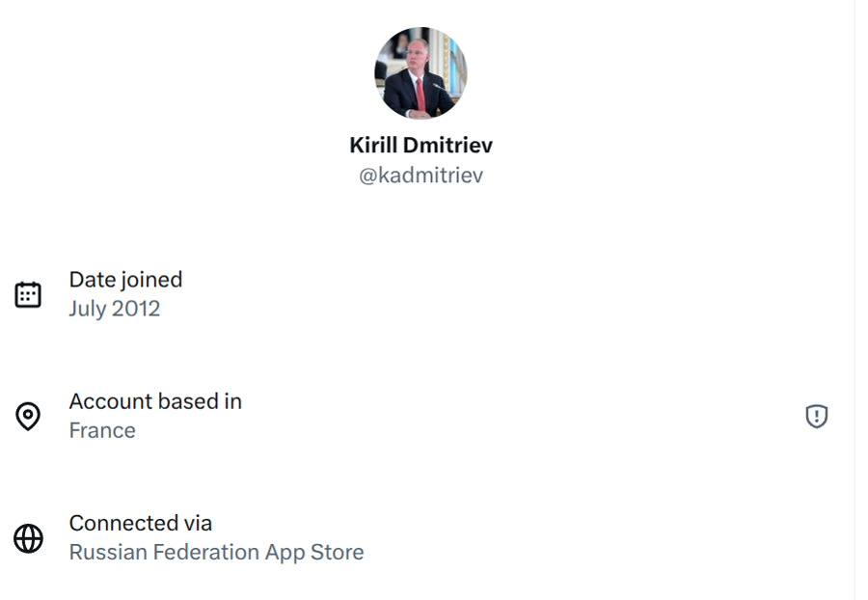Click the calendar icon beside Date joined
The image size is (868, 600).
point(28,294)
